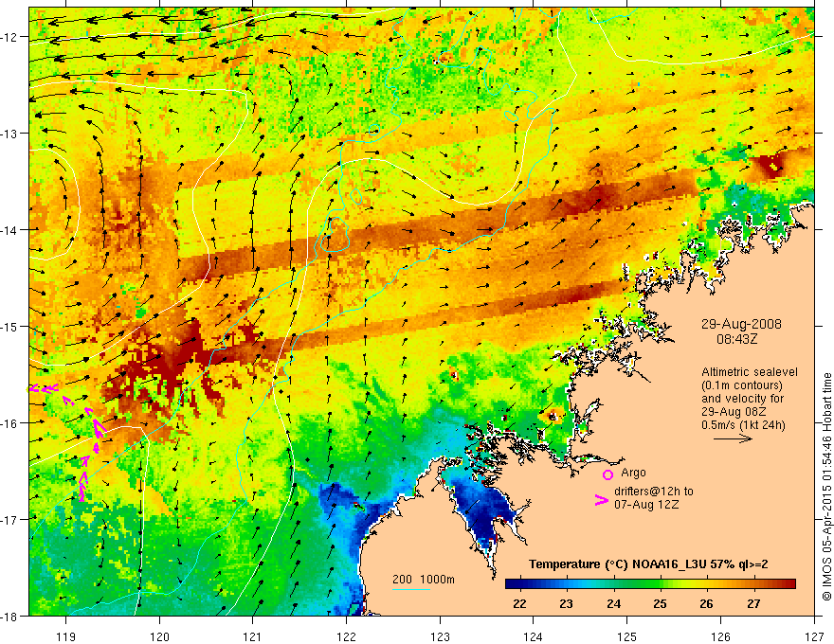The image size is (834, 644).
Task: Click the magenta Argo circle legend symbol
Action: [607, 474]
